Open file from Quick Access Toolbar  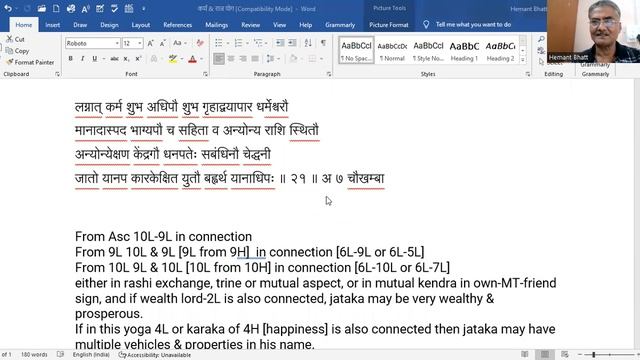(41, 8)
